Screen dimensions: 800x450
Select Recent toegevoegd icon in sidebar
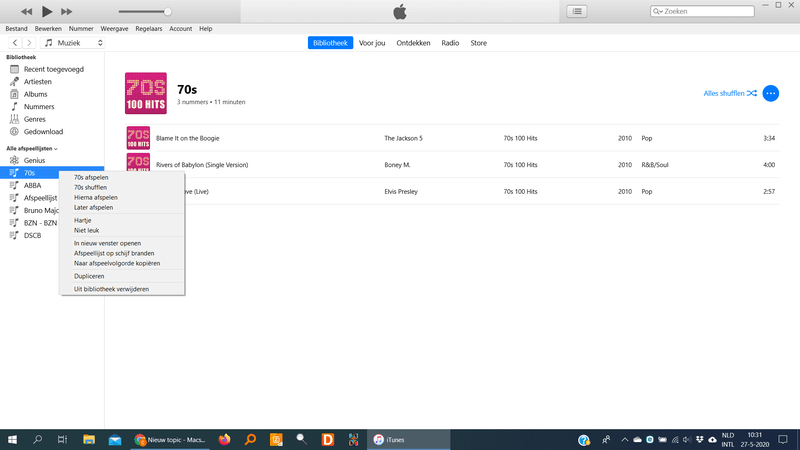(x=14, y=69)
